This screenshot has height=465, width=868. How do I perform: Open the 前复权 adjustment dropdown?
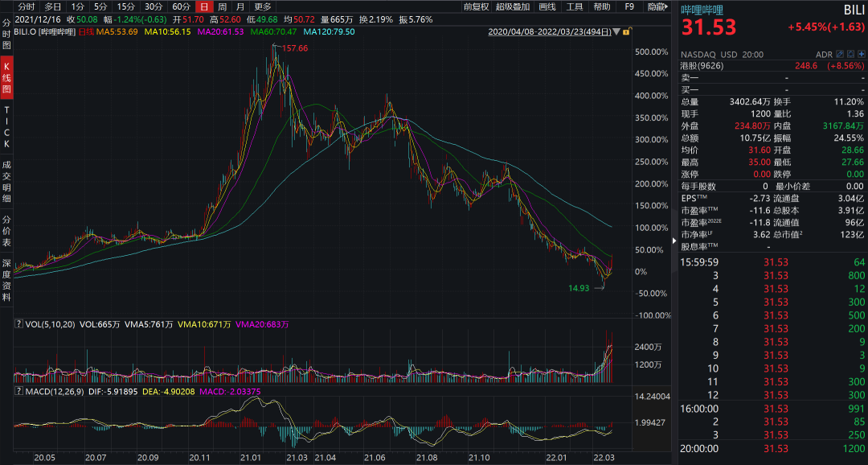point(476,6)
